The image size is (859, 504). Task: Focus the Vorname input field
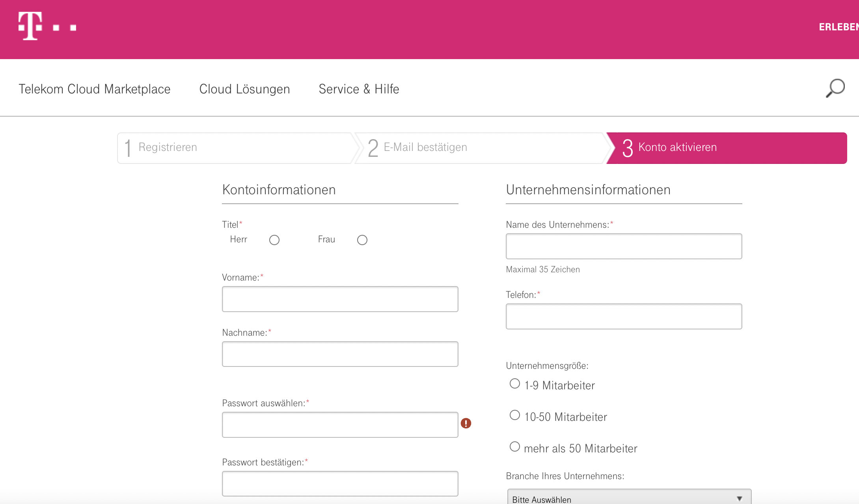(340, 299)
